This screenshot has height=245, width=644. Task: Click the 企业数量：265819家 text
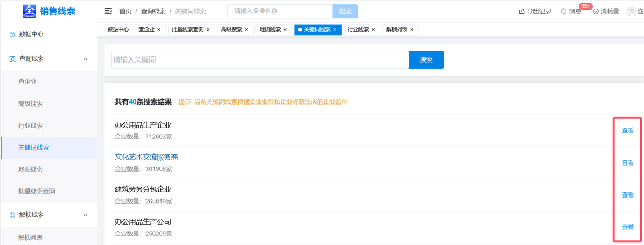click(x=143, y=201)
